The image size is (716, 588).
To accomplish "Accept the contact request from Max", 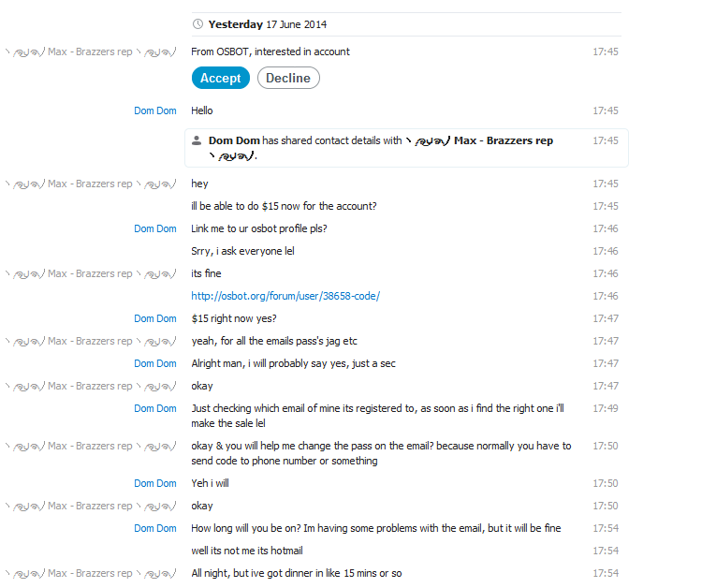I will tap(221, 78).
